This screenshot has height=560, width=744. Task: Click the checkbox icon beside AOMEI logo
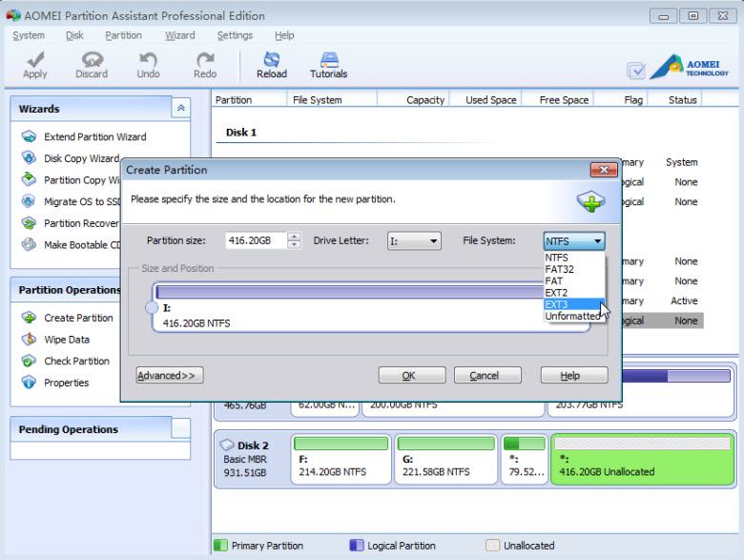pyautogui.click(x=636, y=71)
